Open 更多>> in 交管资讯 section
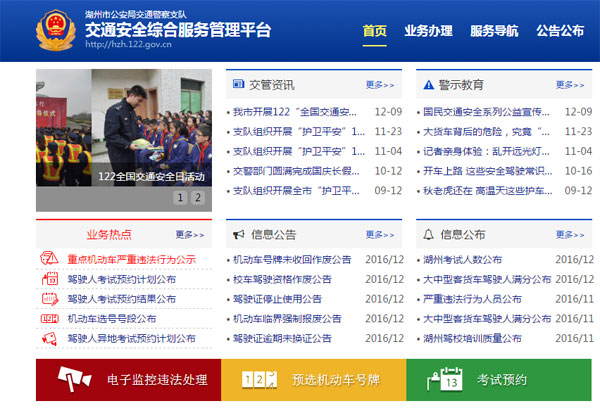The width and height of the screenshot is (600, 413). point(380,85)
